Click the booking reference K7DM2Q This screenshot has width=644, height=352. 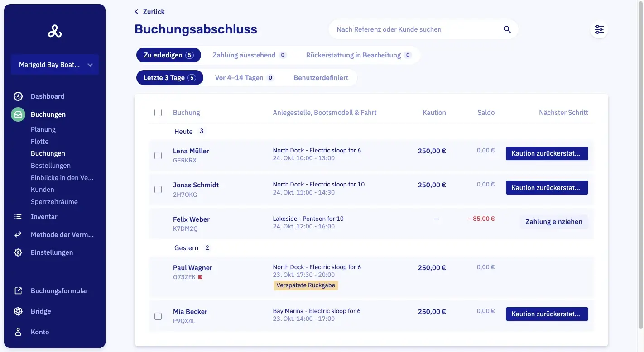point(185,229)
